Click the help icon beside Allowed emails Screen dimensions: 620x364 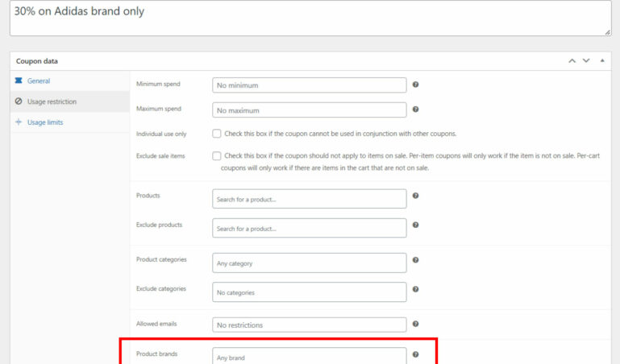tap(415, 324)
